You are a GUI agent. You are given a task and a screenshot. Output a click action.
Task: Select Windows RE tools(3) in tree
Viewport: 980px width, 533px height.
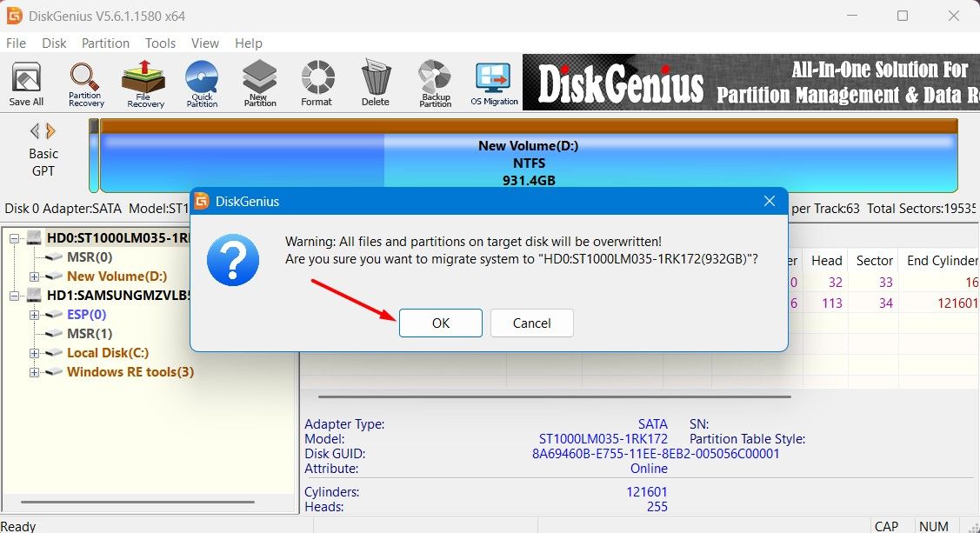click(x=130, y=372)
